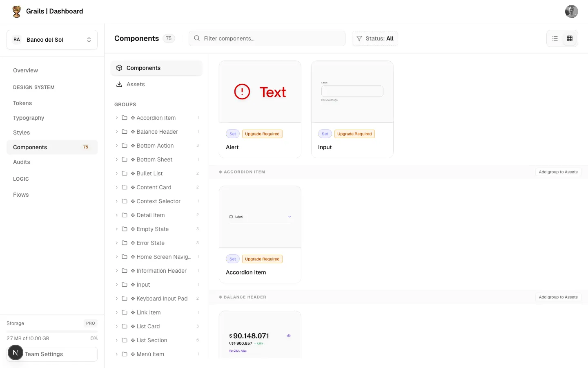The width and height of the screenshot is (588, 368).
Task: Click Add group to Assets for Balance Header
Action: (x=558, y=297)
